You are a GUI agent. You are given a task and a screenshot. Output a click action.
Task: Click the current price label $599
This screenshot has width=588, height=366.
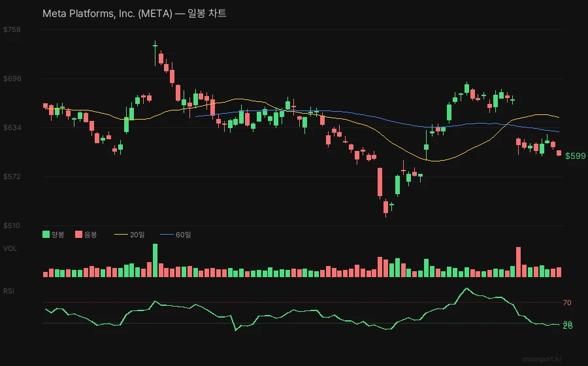point(575,156)
